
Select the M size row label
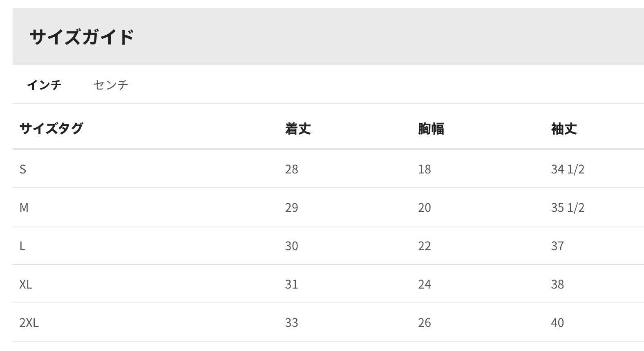[24, 207]
